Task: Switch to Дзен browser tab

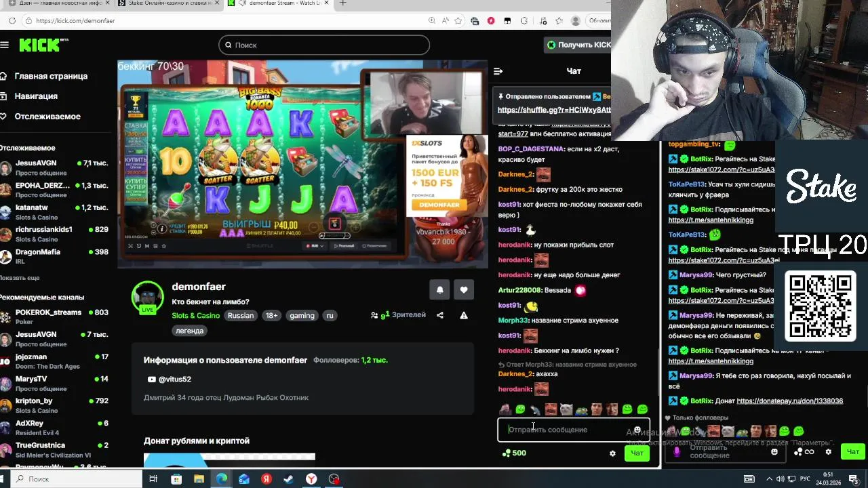Action: pyautogui.click(x=57, y=3)
